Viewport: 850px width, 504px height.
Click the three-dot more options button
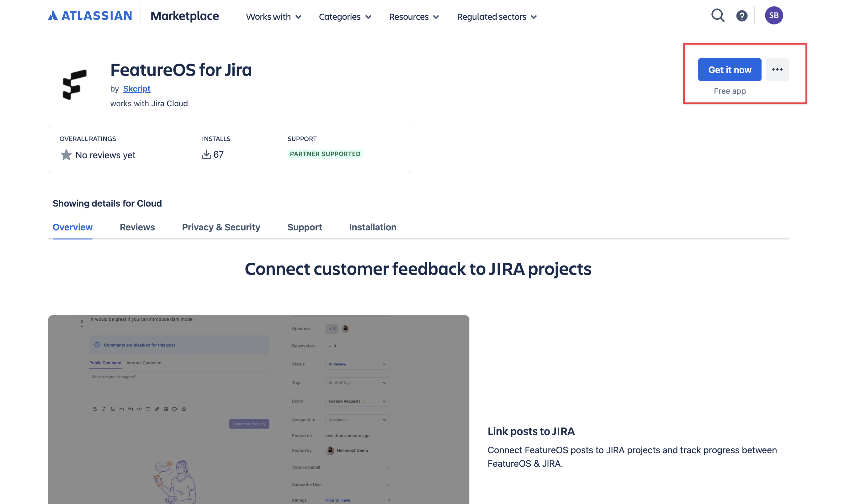coord(777,70)
